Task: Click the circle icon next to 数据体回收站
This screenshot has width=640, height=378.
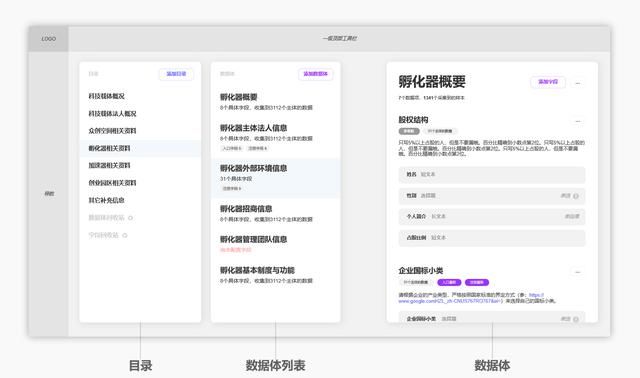Action: coord(131,218)
